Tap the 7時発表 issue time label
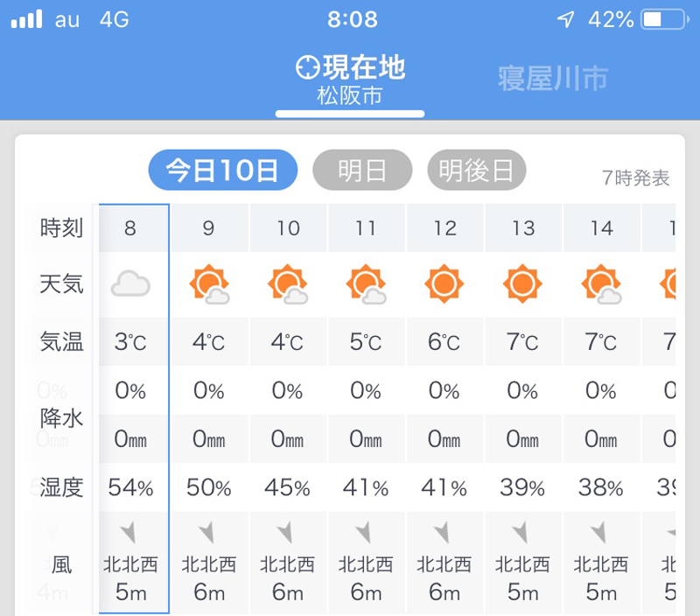The width and height of the screenshot is (700, 616). (636, 178)
